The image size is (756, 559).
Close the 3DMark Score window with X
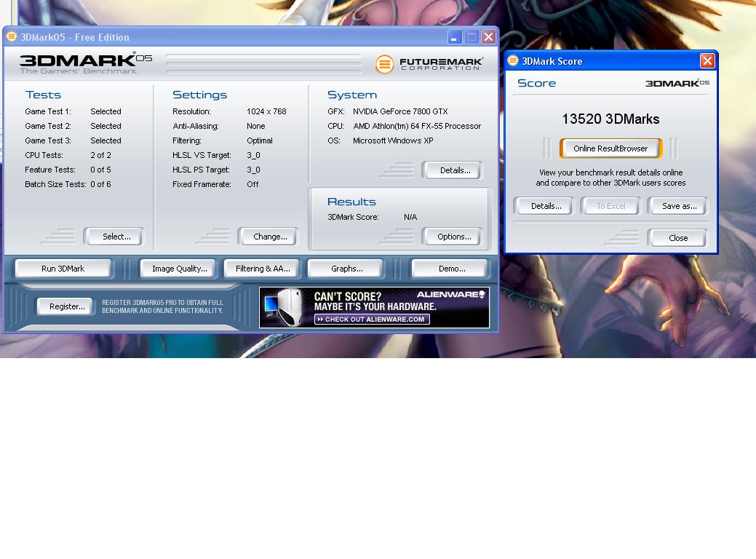point(707,60)
